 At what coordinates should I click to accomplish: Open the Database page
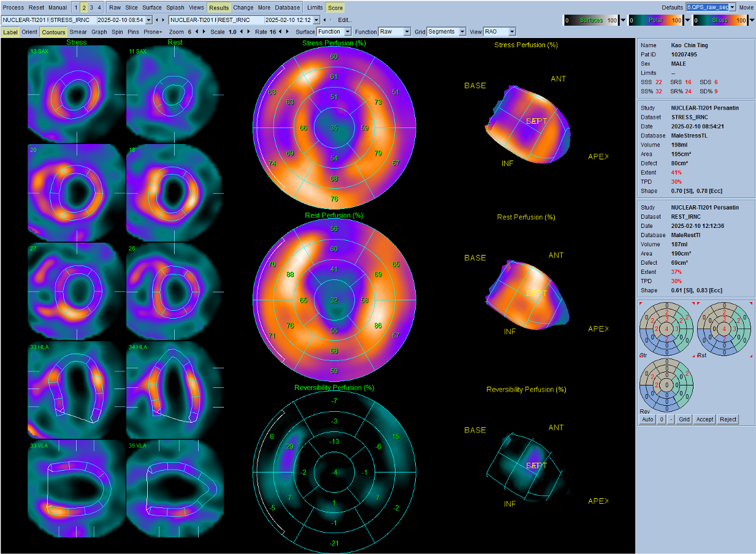(288, 7)
